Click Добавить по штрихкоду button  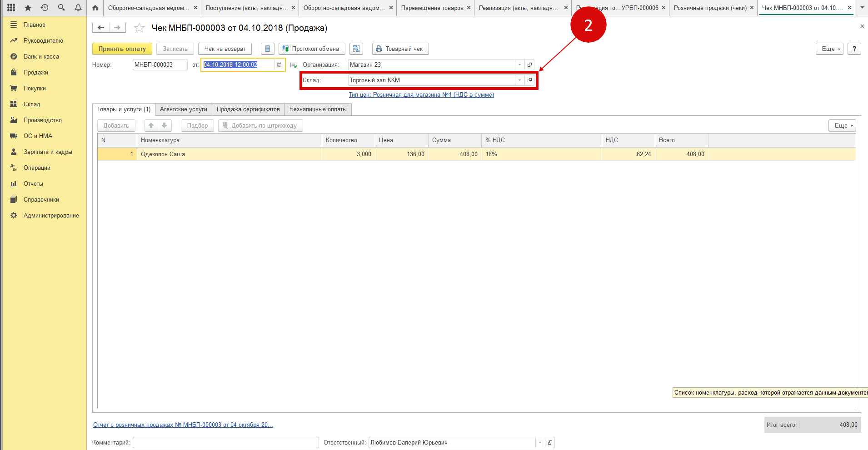pyautogui.click(x=260, y=125)
